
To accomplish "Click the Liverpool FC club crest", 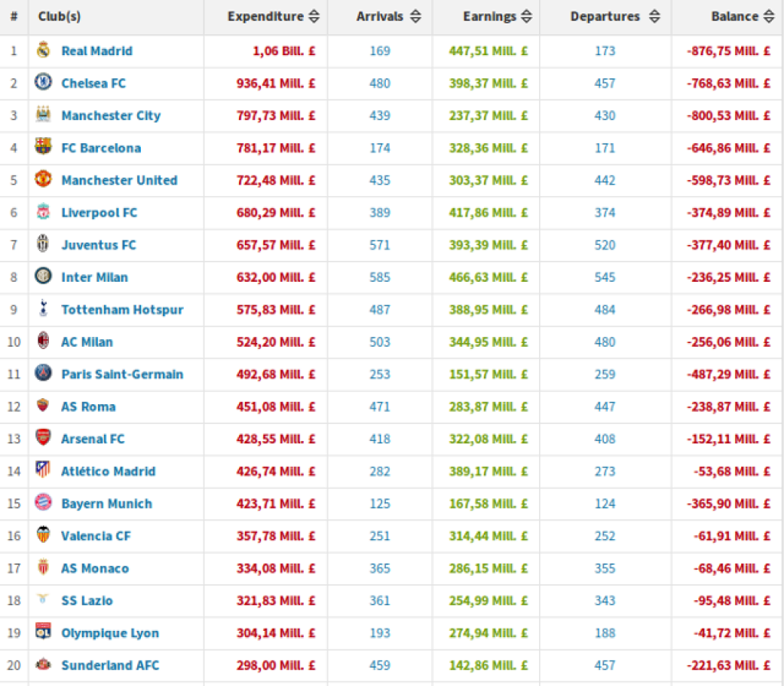I will click(44, 211).
